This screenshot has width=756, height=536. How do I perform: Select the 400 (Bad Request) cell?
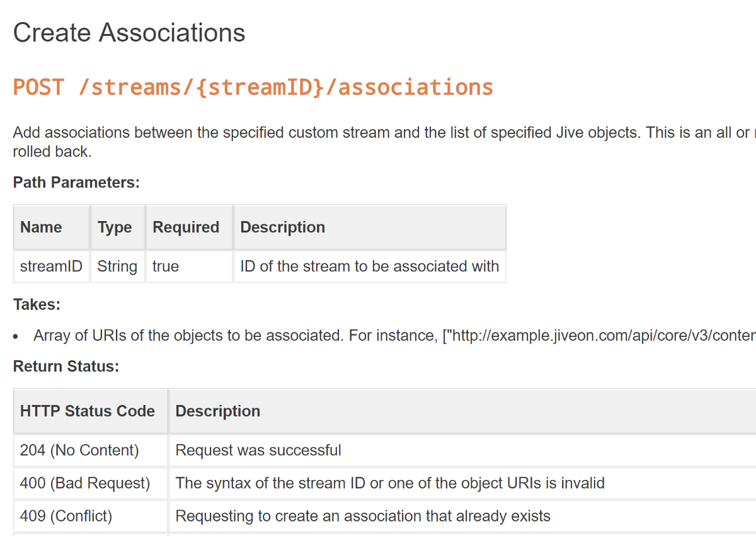tap(85, 483)
